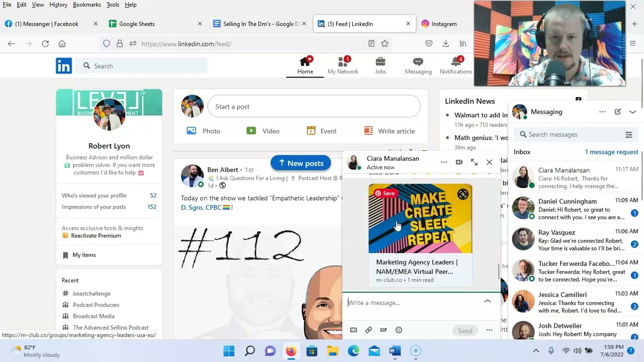Open Messaging panel options dots
The image size is (644, 362).
(x=602, y=112)
